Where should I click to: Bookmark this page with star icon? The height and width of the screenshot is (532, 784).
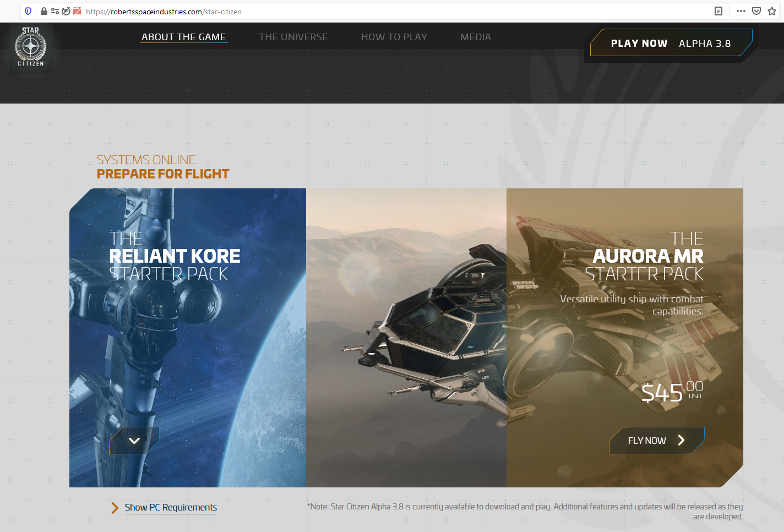772,11
